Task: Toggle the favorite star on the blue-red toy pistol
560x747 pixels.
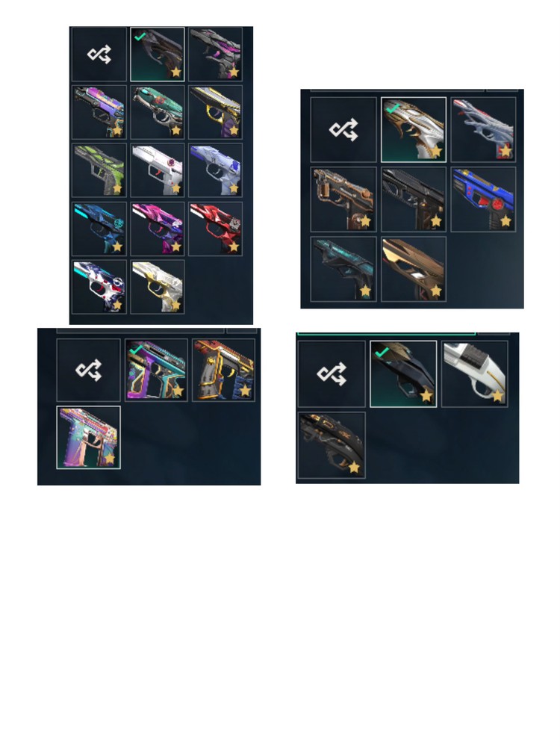Action: [505, 220]
